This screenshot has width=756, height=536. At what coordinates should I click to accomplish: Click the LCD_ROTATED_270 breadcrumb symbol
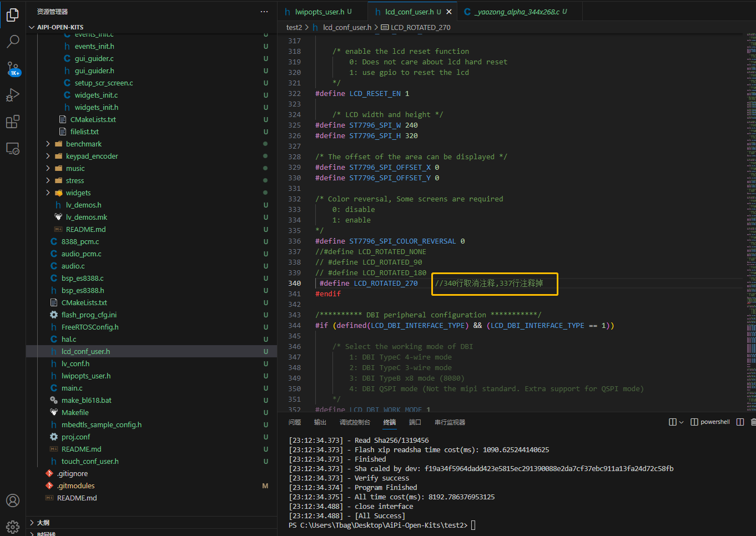(420, 27)
